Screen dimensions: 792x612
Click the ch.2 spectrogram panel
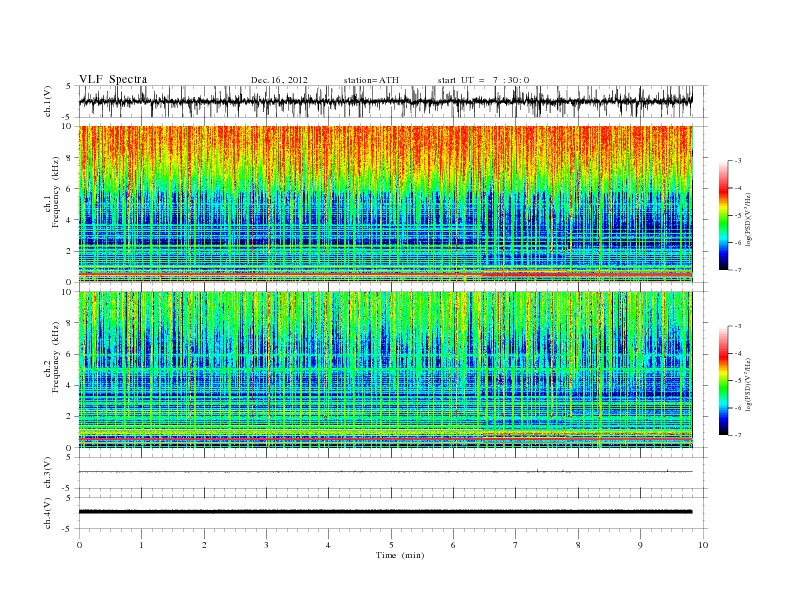(x=386, y=369)
